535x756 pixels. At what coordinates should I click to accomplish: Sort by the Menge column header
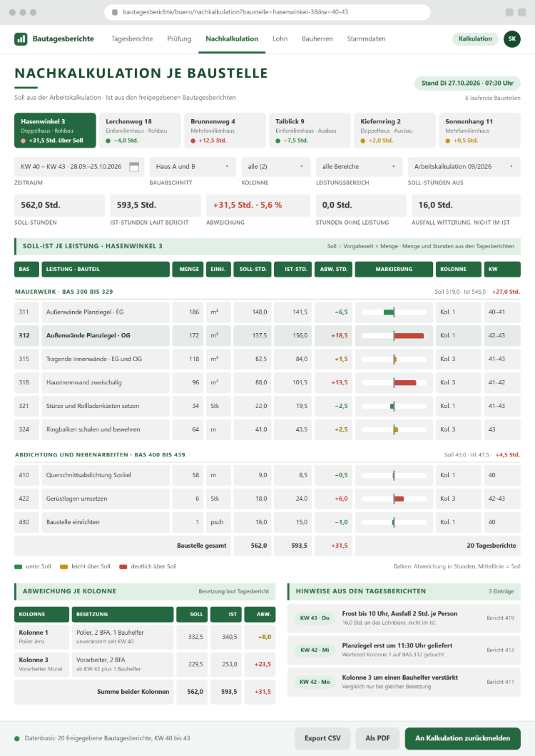tap(189, 270)
